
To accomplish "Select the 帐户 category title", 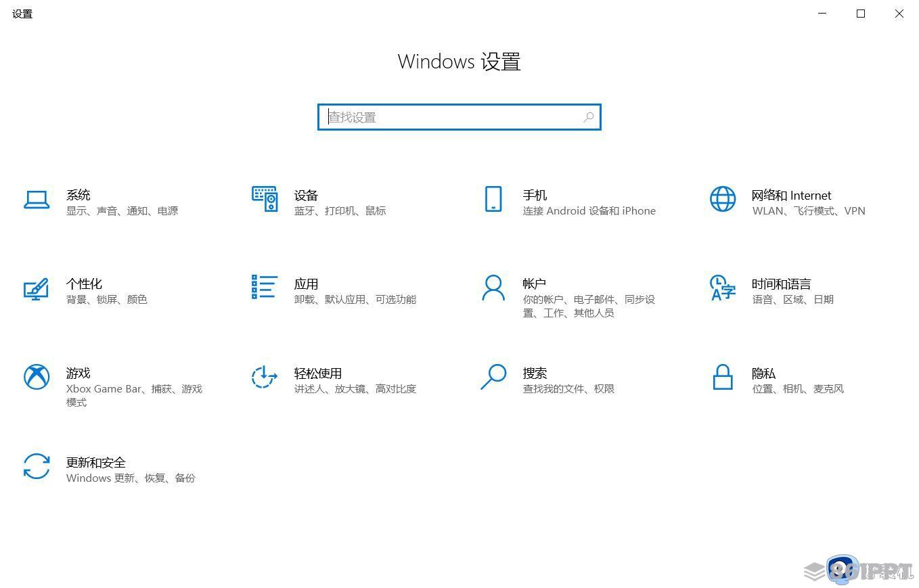I will (x=535, y=284).
